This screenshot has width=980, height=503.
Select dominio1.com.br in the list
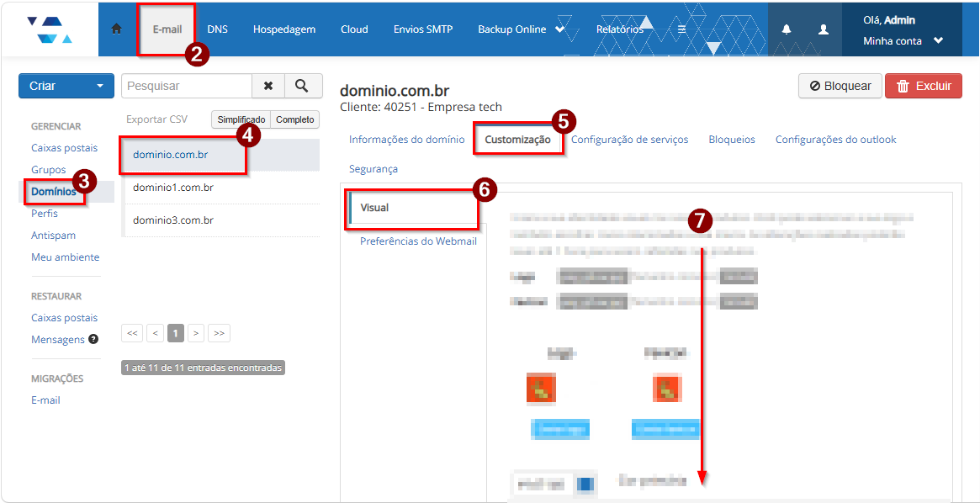[220, 188]
